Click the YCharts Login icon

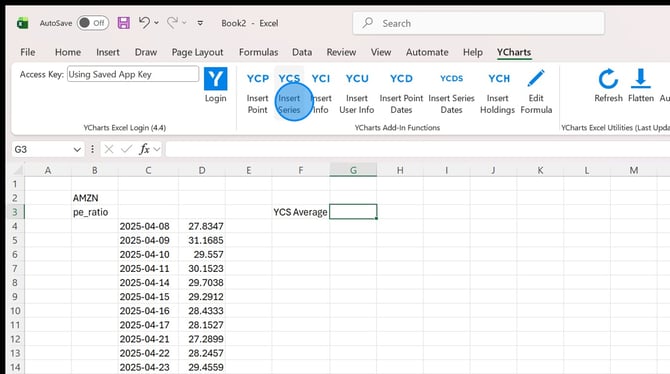215,79
